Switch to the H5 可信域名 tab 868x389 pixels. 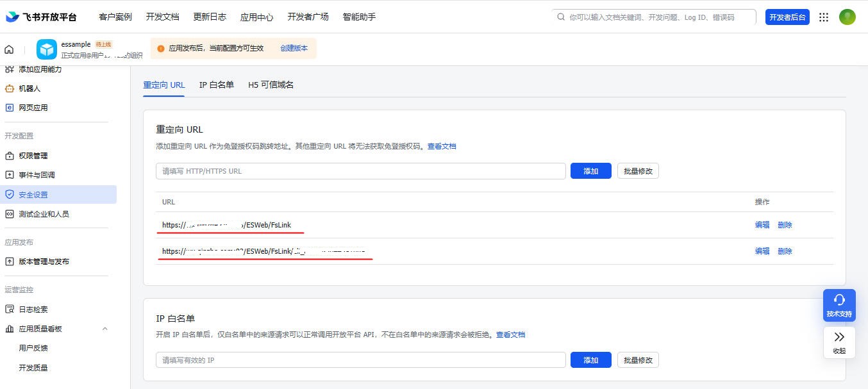271,85
